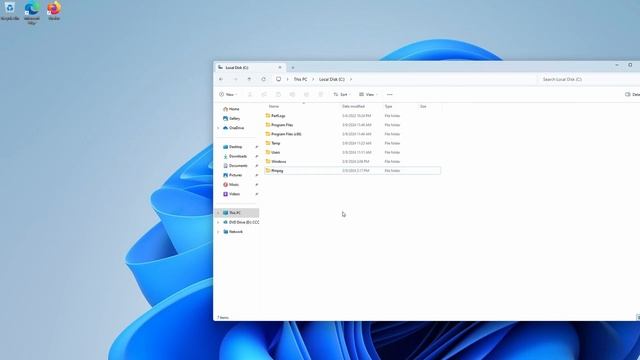Launch Microsoft Edge from the desktop
Screen dimensions: 640x360
coord(32,13)
